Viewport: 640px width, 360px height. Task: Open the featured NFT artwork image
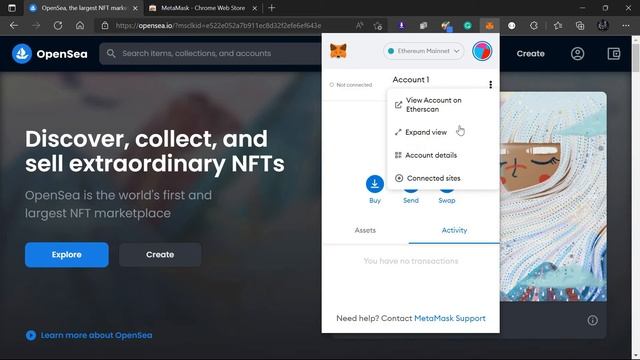[553, 197]
